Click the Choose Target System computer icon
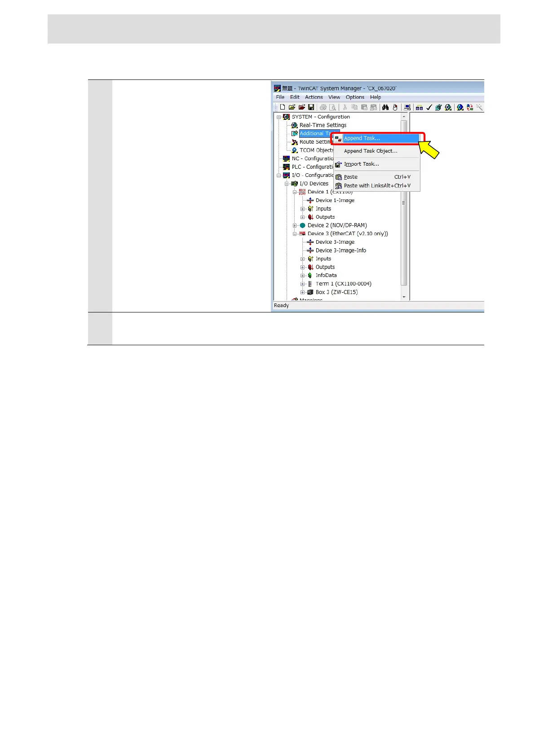535x756 pixels. 407,107
